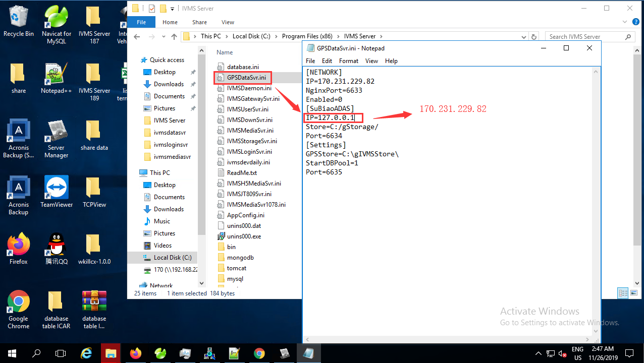The width and height of the screenshot is (644, 363).
Task: Select ivmsdatasvr folder in Quick access
Action: (170, 133)
